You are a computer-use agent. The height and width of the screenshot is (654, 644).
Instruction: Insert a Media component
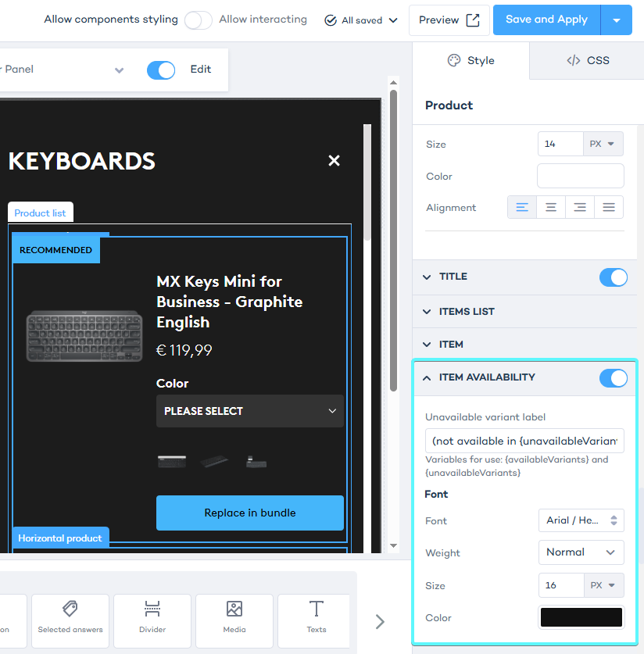234,616
